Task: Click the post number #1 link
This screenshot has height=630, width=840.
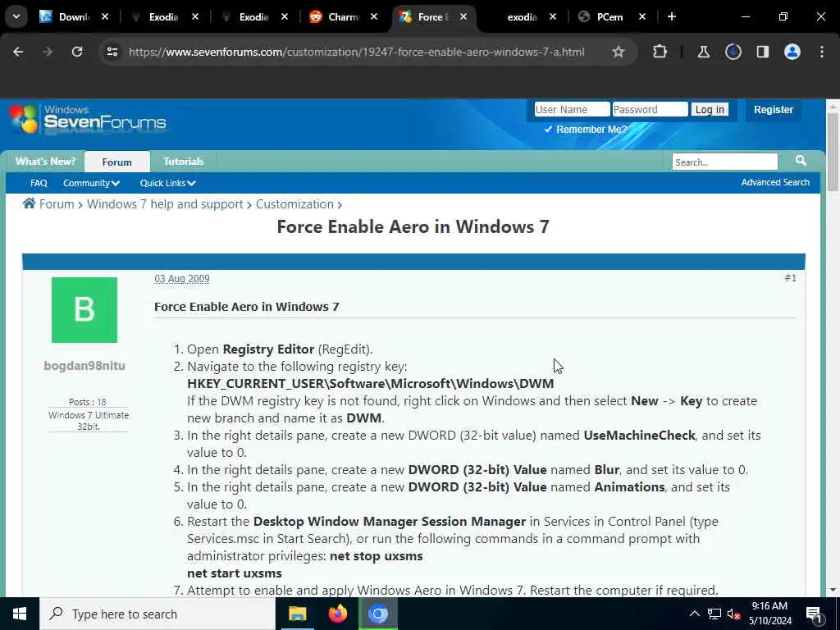Action: pos(790,277)
